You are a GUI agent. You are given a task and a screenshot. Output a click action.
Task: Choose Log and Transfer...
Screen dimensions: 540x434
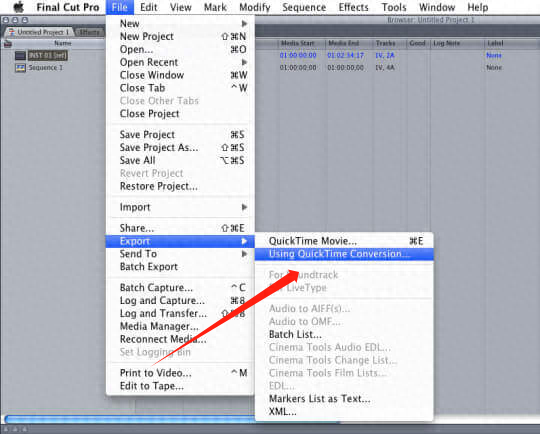[180, 313]
